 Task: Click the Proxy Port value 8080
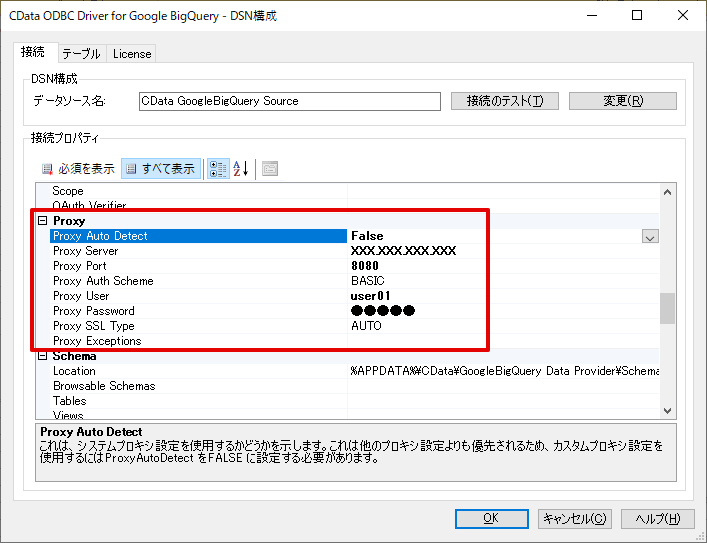pyautogui.click(x=365, y=266)
